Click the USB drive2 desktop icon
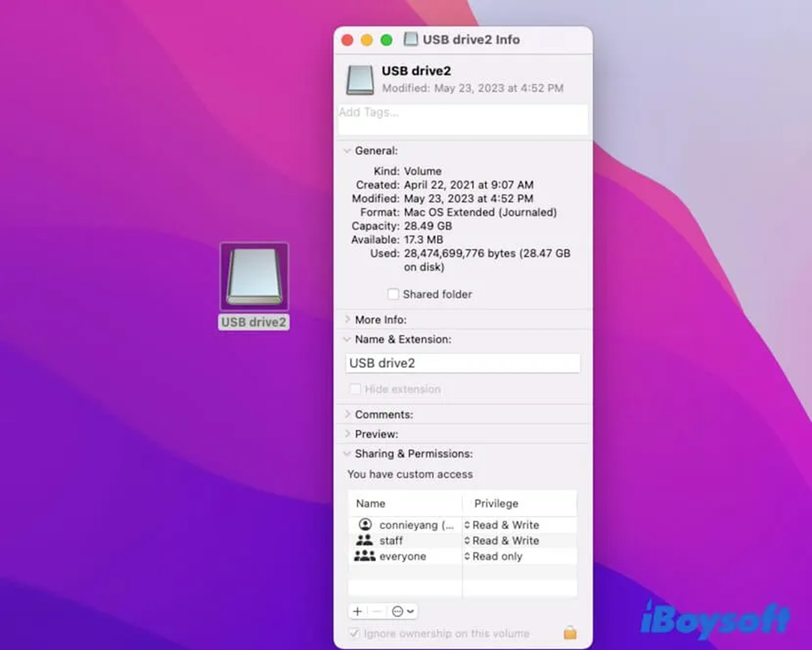This screenshot has width=812, height=650. 254,277
